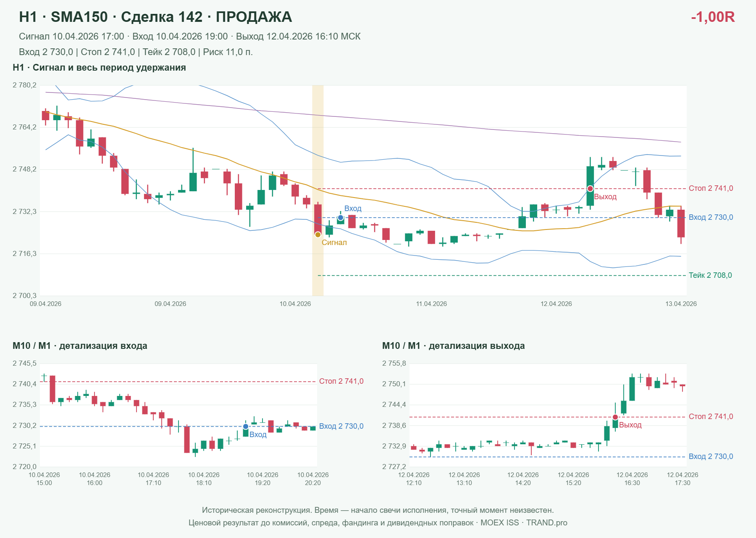The width and height of the screenshot is (756, 538).
Task: Click the 2 780,2 price axis label
Action: pyautogui.click(x=24, y=85)
